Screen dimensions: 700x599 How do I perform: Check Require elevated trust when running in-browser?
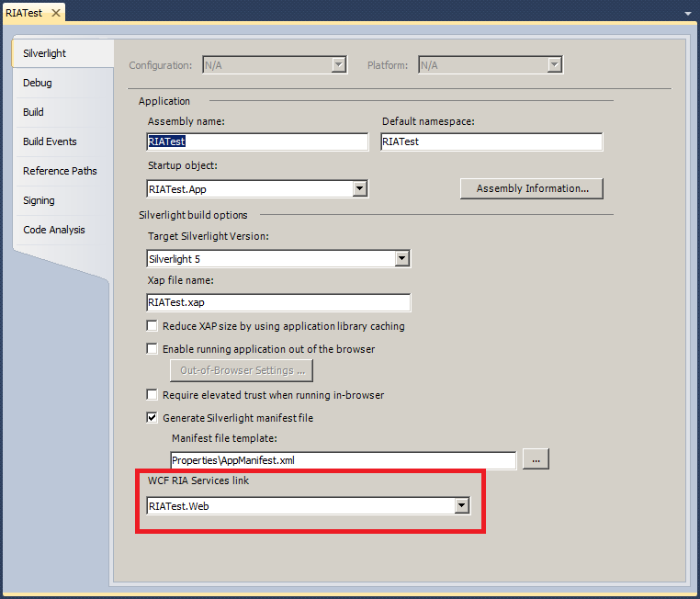152,395
